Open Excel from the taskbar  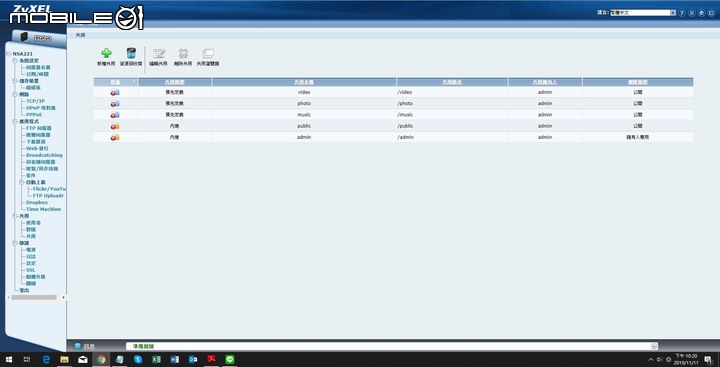point(156,359)
